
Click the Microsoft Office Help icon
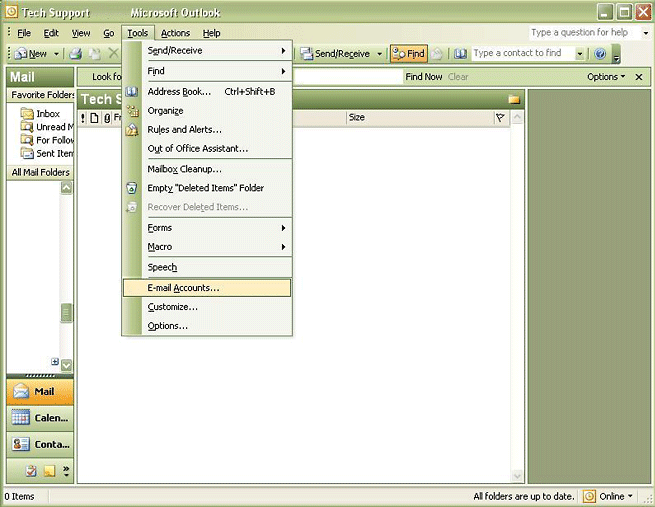tap(600, 54)
